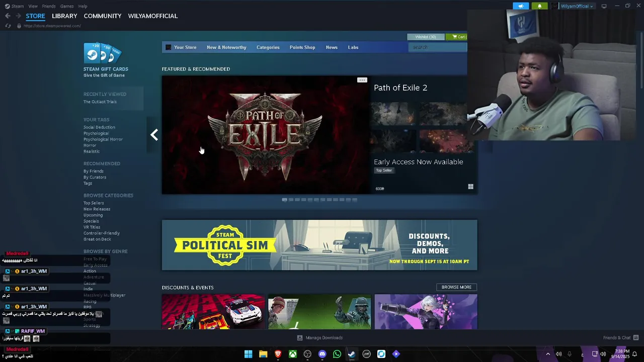Launch Brave browser from the taskbar
644x362 pixels.
click(278, 354)
